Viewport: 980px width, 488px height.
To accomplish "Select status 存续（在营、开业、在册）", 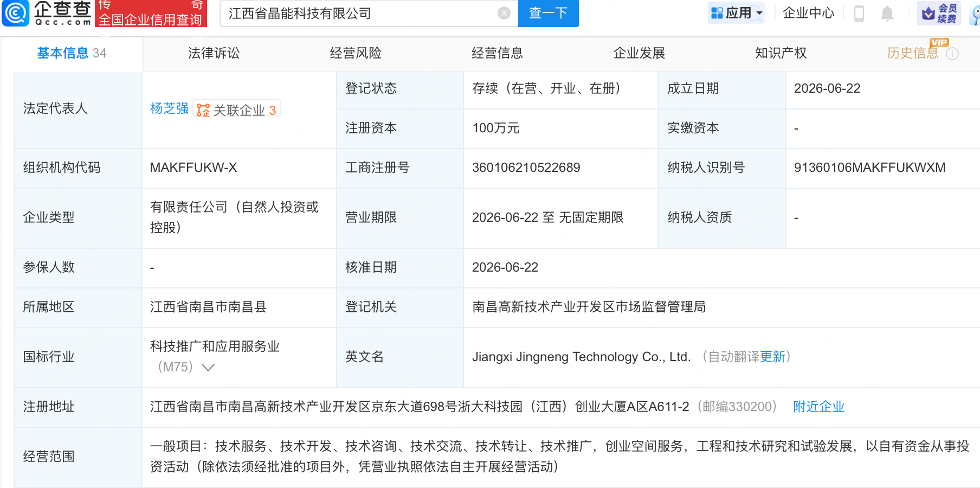I will 546,88.
